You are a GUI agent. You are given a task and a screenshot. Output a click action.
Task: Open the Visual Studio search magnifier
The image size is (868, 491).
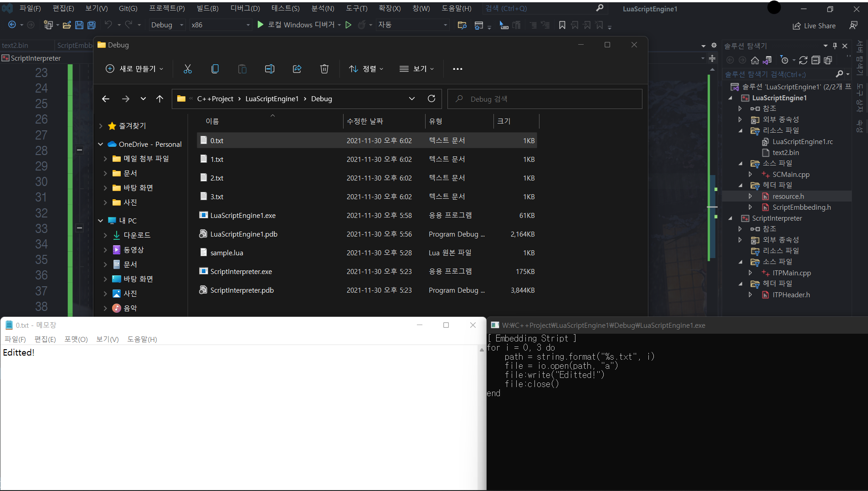click(600, 8)
